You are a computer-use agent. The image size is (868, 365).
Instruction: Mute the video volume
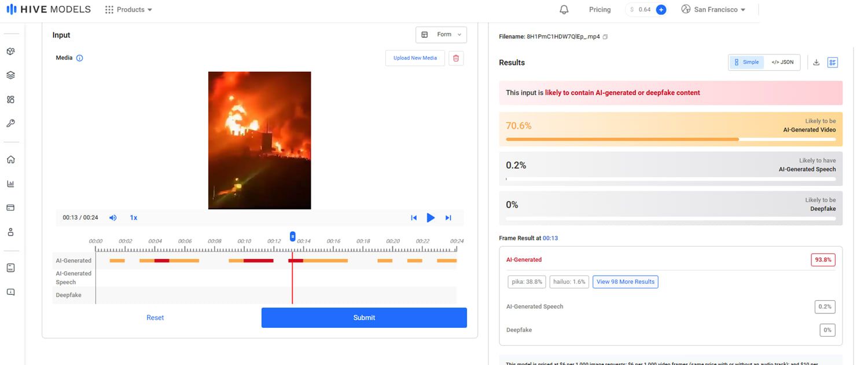113,218
